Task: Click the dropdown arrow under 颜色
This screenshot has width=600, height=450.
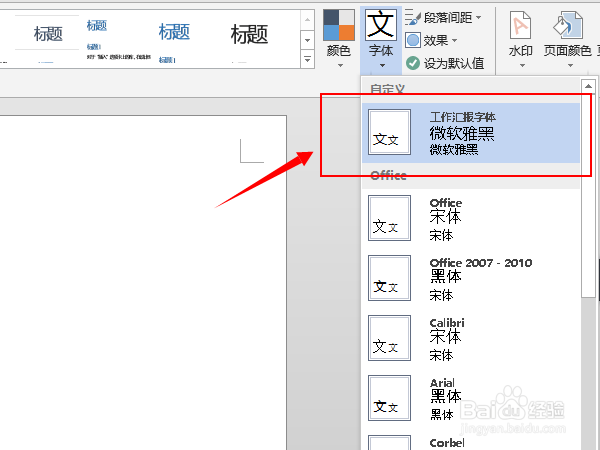Action: [x=340, y=66]
